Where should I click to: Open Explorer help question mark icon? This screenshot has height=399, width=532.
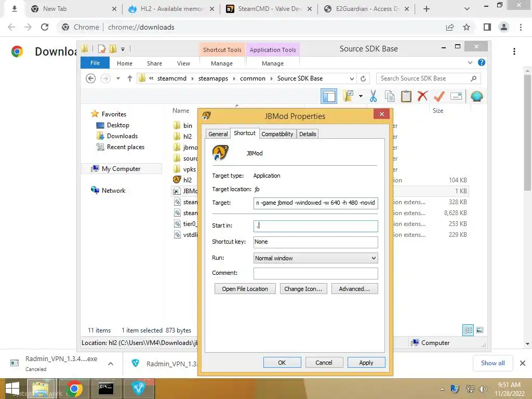point(481,62)
